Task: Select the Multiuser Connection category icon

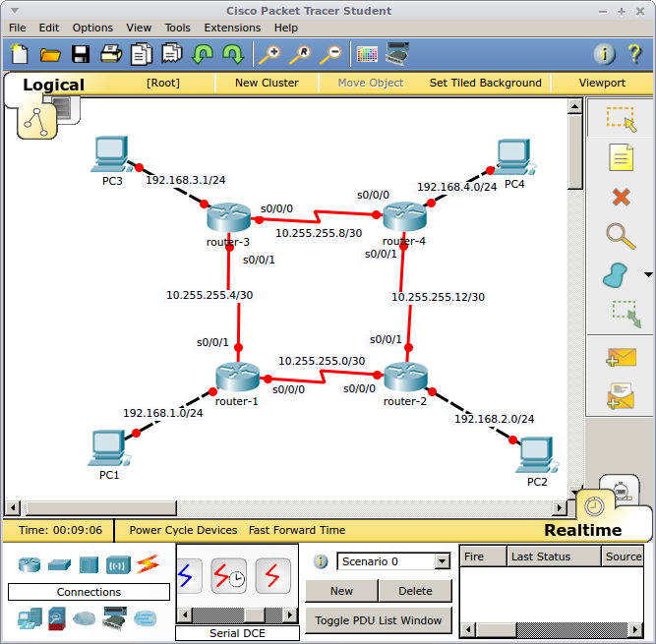Action: coord(146,618)
